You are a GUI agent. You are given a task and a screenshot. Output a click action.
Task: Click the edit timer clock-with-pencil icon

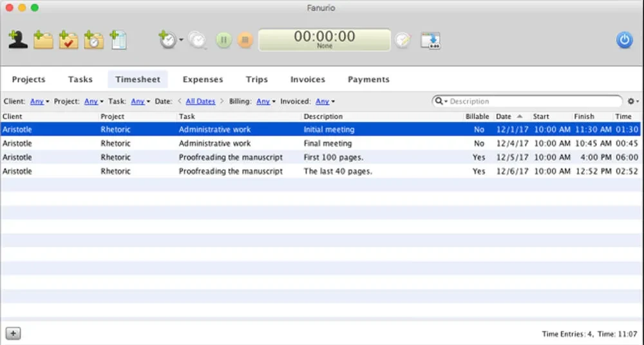pos(402,40)
